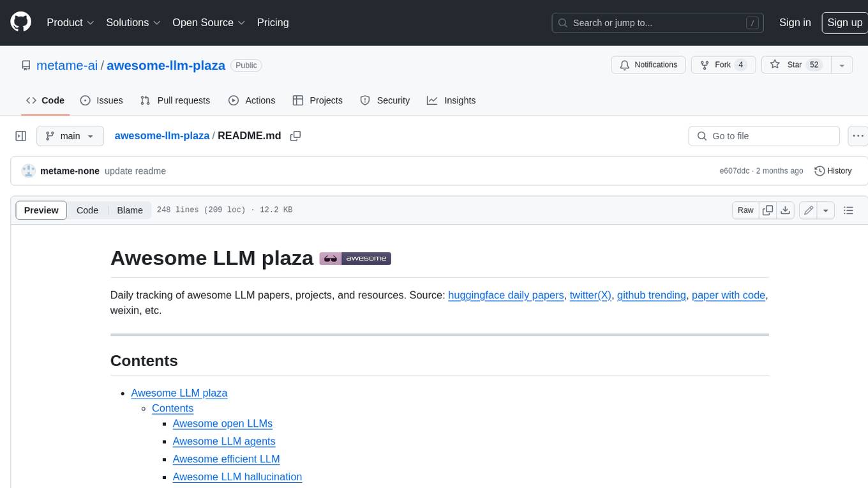Copy raw file contents icon
The height and width of the screenshot is (488, 868).
(768, 210)
